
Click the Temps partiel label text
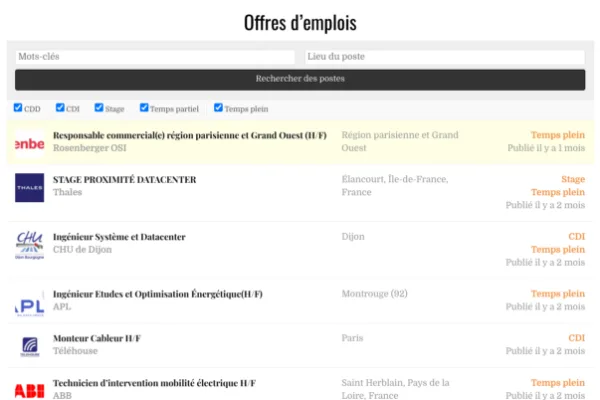tap(174, 109)
